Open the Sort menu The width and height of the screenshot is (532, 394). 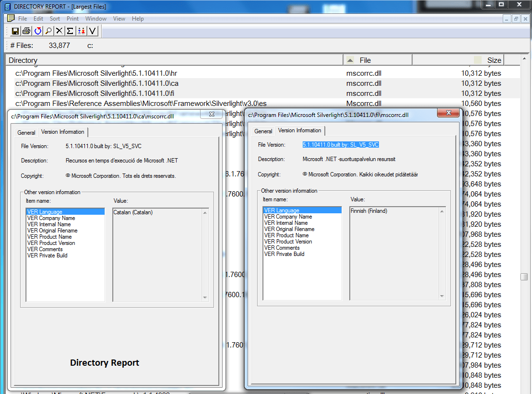pyautogui.click(x=55, y=19)
